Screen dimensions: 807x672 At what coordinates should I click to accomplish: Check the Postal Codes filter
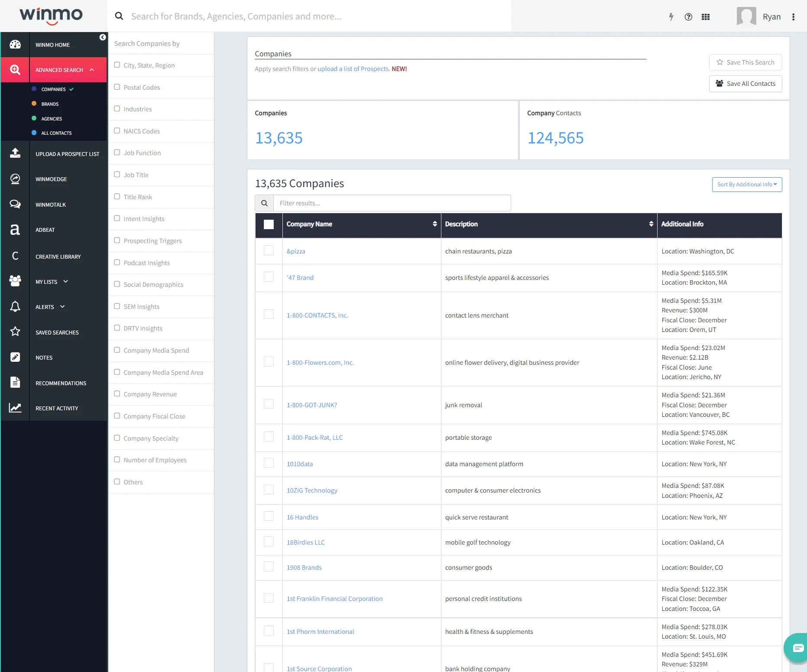pyautogui.click(x=117, y=87)
